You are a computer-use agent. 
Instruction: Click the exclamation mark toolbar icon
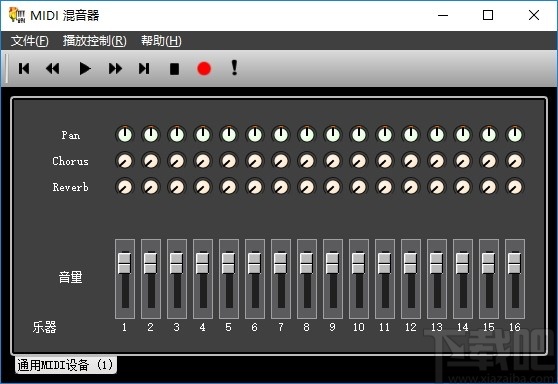(234, 67)
